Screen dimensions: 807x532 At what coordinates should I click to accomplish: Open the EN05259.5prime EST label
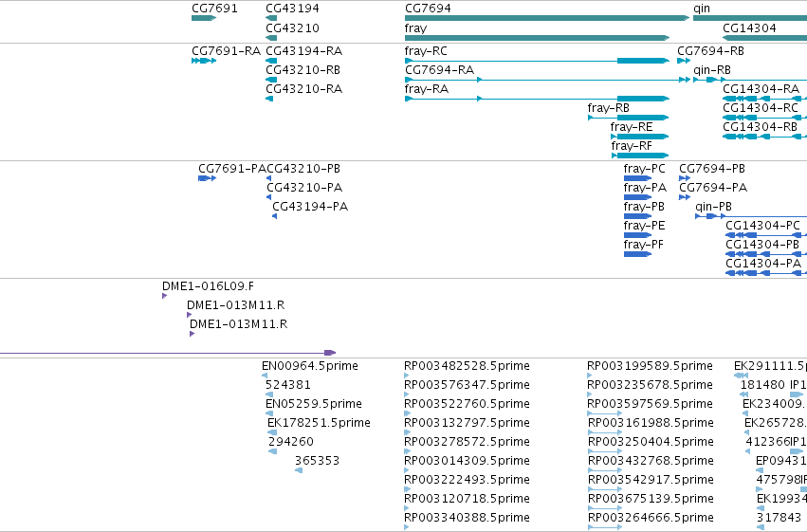point(314,404)
